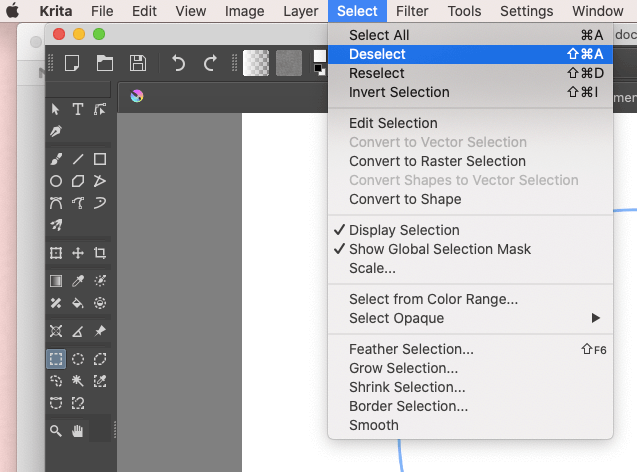Select the Assistant tool

pos(56,331)
